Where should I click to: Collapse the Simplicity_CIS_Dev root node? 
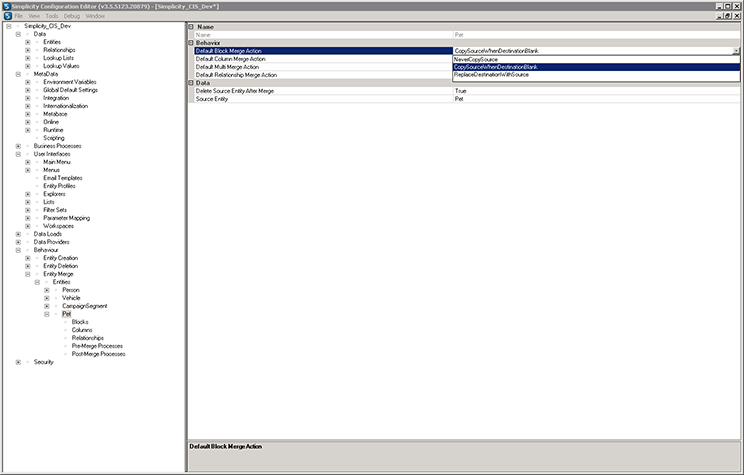(x=9, y=26)
